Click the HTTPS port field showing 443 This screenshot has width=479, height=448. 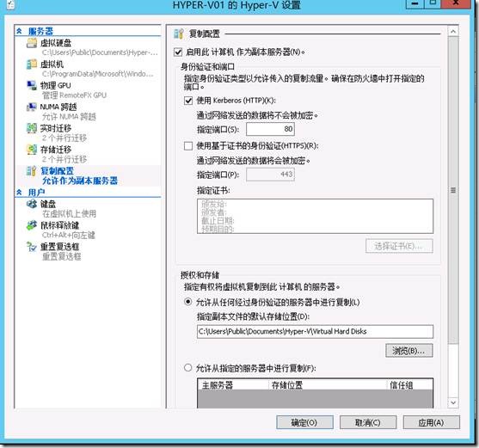coord(270,175)
